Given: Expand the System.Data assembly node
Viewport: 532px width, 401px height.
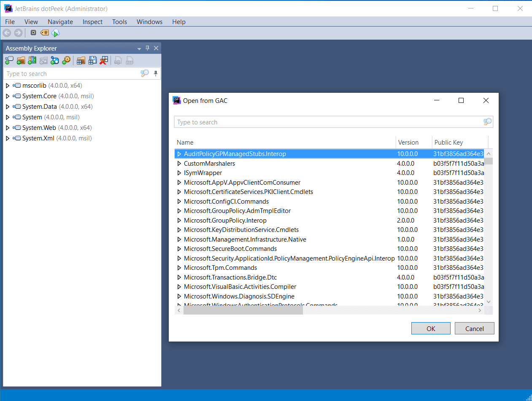Looking at the screenshot, I should point(7,107).
